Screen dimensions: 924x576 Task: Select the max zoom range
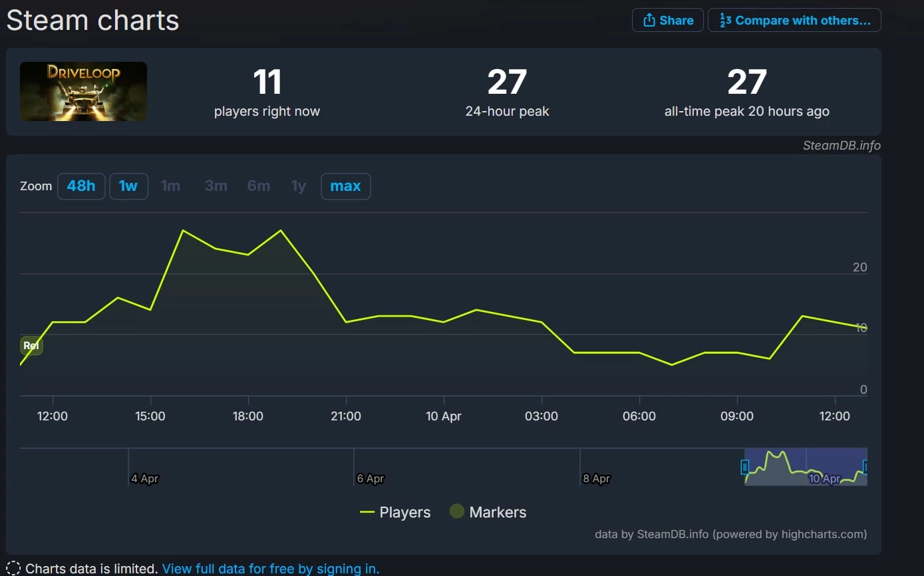pos(345,186)
